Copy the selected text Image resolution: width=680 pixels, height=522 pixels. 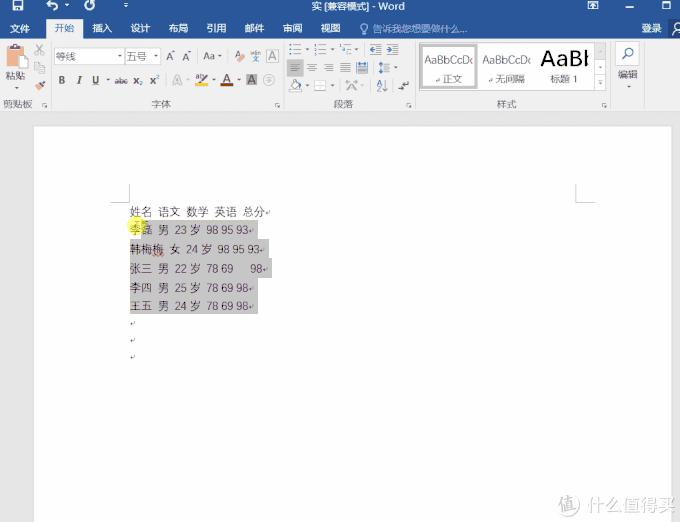click(x=39, y=68)
